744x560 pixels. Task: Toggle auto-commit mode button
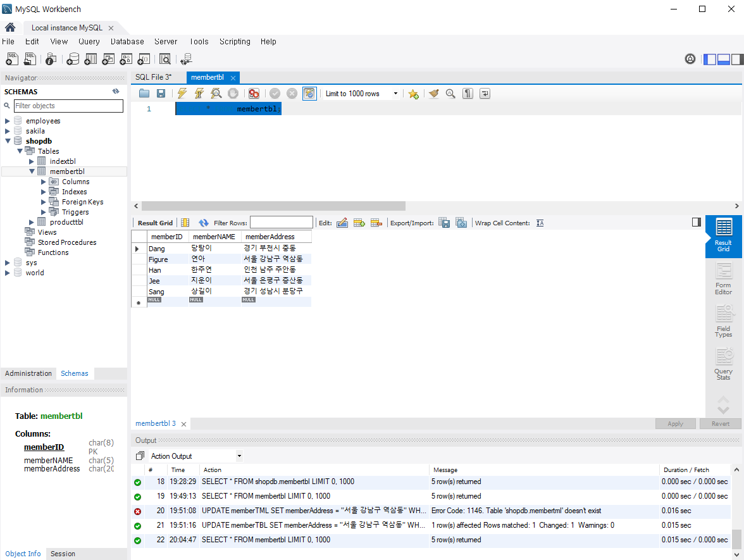(309, 94)
